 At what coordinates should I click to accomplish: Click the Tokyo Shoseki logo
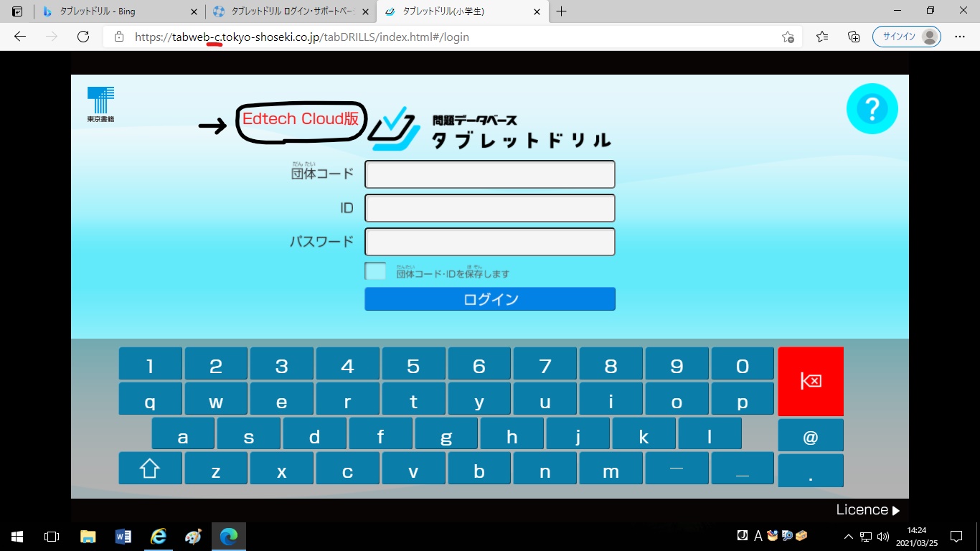[101, 105]
